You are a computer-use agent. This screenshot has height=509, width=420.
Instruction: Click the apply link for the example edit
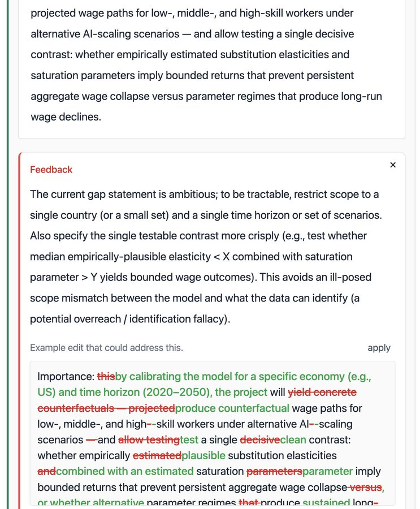379,348
